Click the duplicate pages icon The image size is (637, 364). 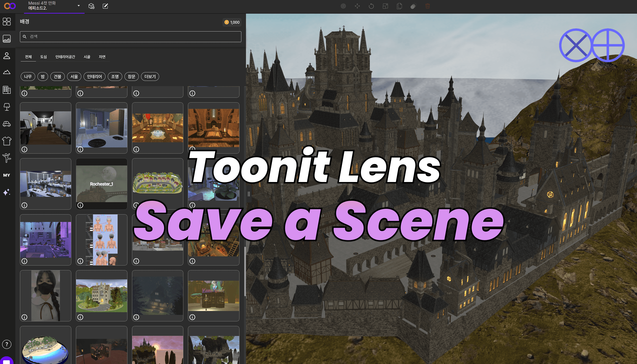[x=399, y=6]
